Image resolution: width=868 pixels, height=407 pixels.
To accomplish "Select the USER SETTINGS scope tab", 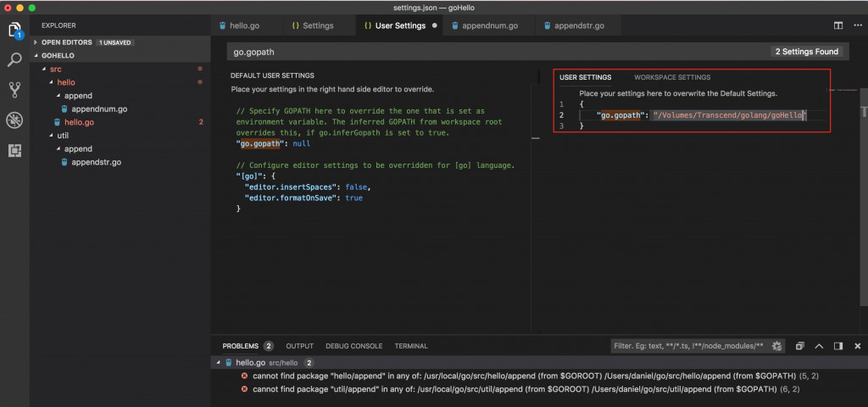I will point(585,77).
